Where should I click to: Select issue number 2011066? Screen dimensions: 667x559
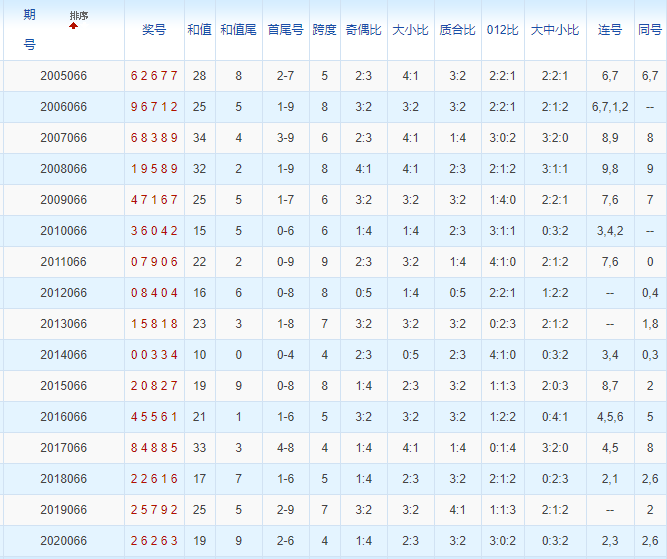(x=64, y=262)
